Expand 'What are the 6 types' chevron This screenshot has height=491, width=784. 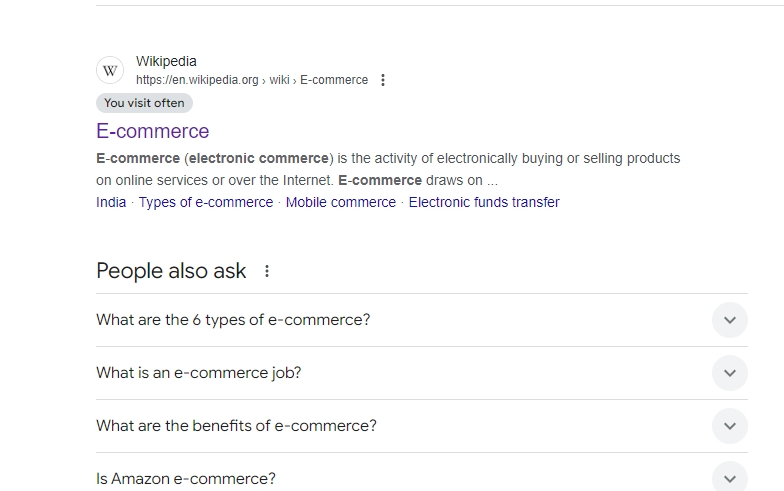tap(730, 320)
